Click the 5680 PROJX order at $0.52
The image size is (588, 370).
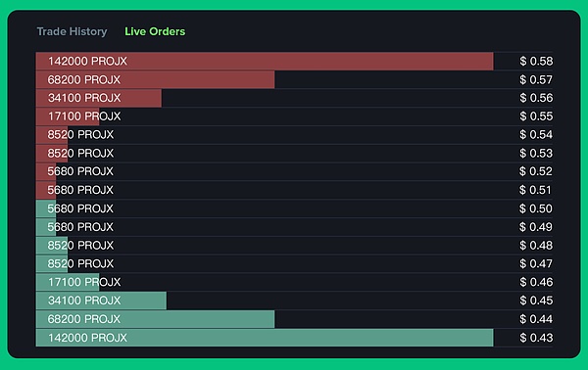(x=294, y=171)
